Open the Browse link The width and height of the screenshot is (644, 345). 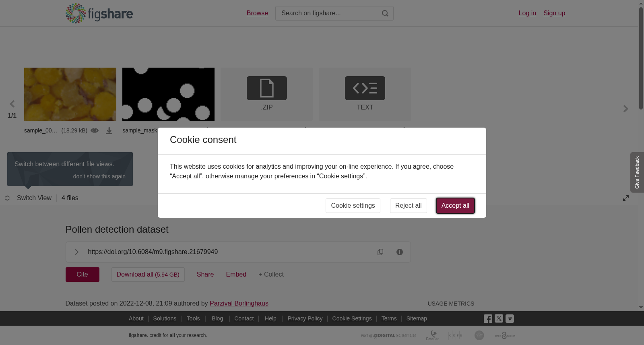click(x=257, y=13)
